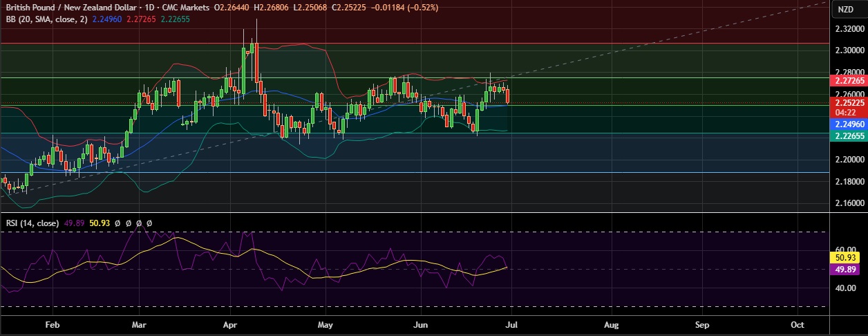Click the close price C2.25225 in header

pos(348,8)
